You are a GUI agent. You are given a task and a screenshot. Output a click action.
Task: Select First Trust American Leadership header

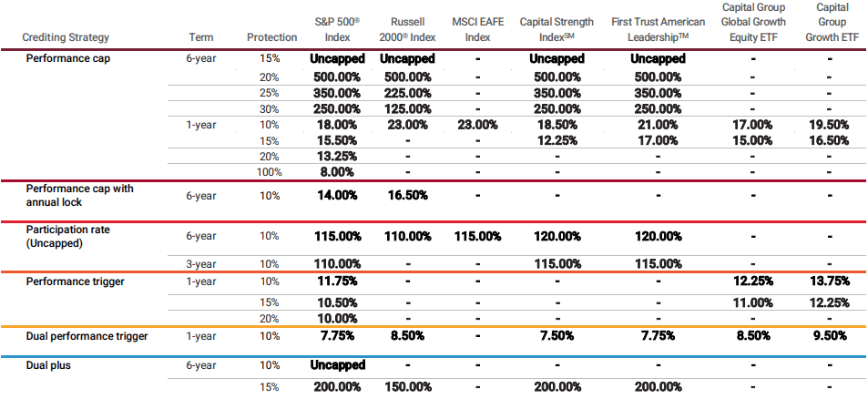pyautogui.click(x=658, y=30)
